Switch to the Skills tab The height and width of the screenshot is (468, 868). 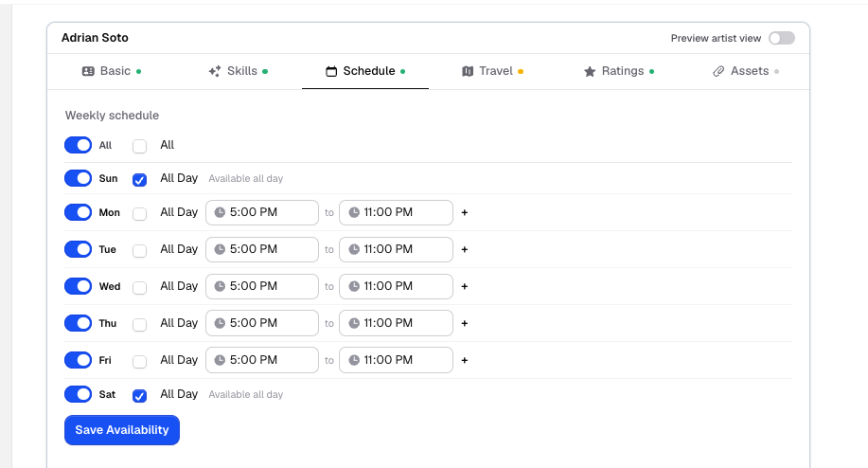coord(238,71)
